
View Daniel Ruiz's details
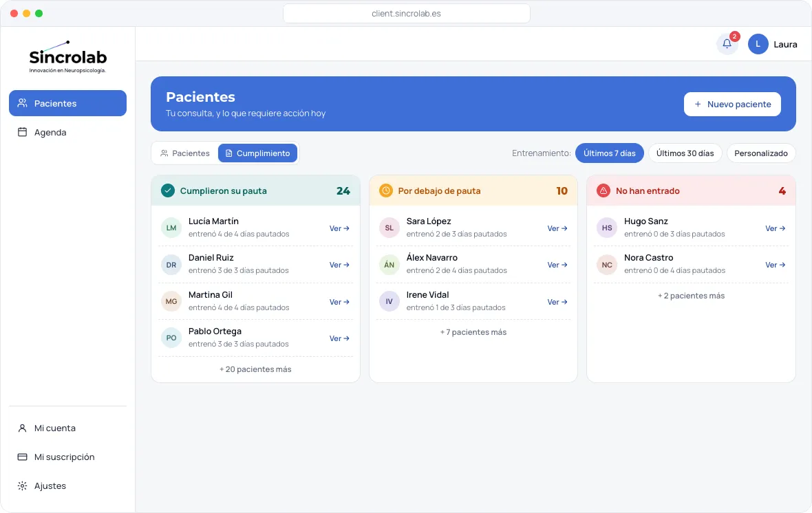[340, 265]
